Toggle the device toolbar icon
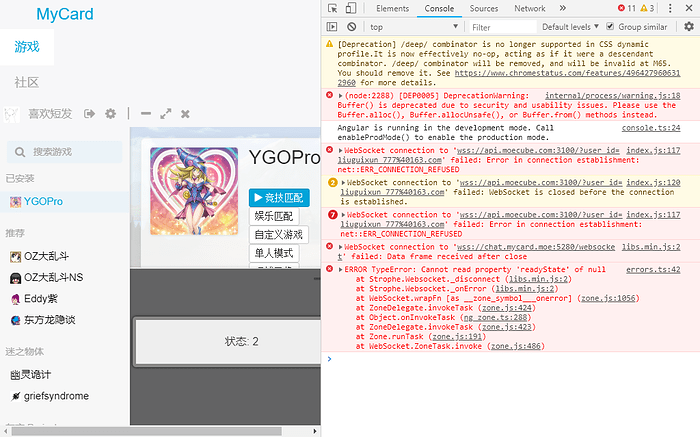The width and height of the screenshot is (700, 437). (x=351, y=8)
